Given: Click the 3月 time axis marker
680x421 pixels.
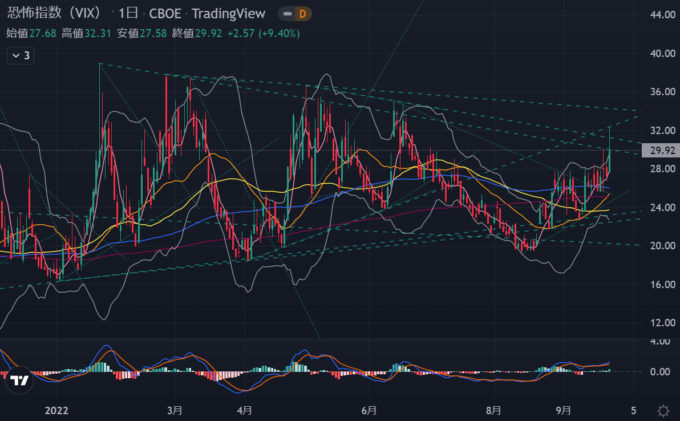Looking at the screenshot, I should pyautogui.click(x=175, y=410).
